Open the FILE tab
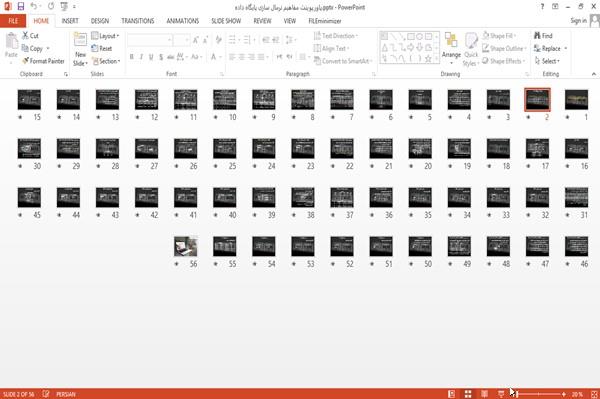Screen dimensions: 600x399 (13, 21)
